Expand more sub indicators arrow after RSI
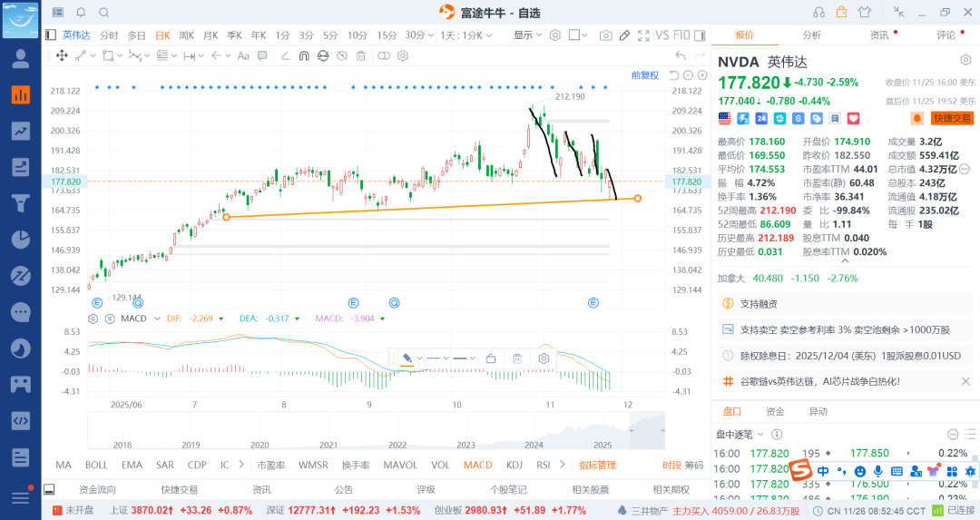The height and width of the screenshot is (520, 980). click(x=563, y=465)
